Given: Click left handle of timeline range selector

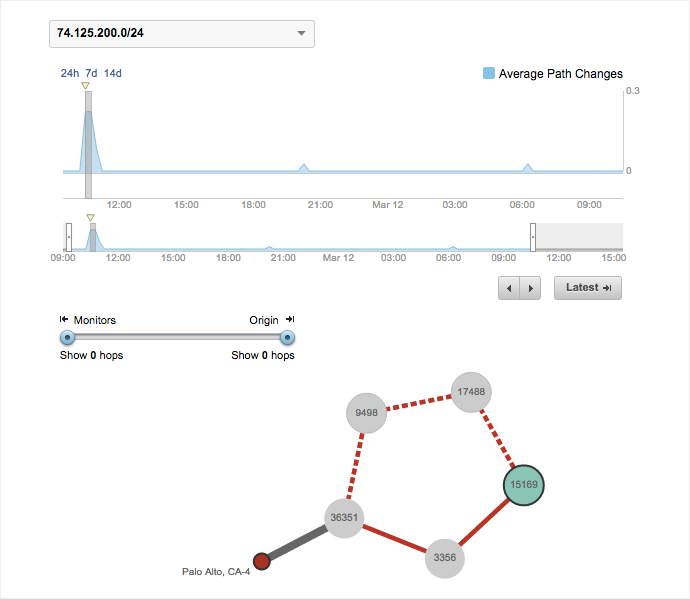Looking at the screenshot, I should [x=68, y=237].
